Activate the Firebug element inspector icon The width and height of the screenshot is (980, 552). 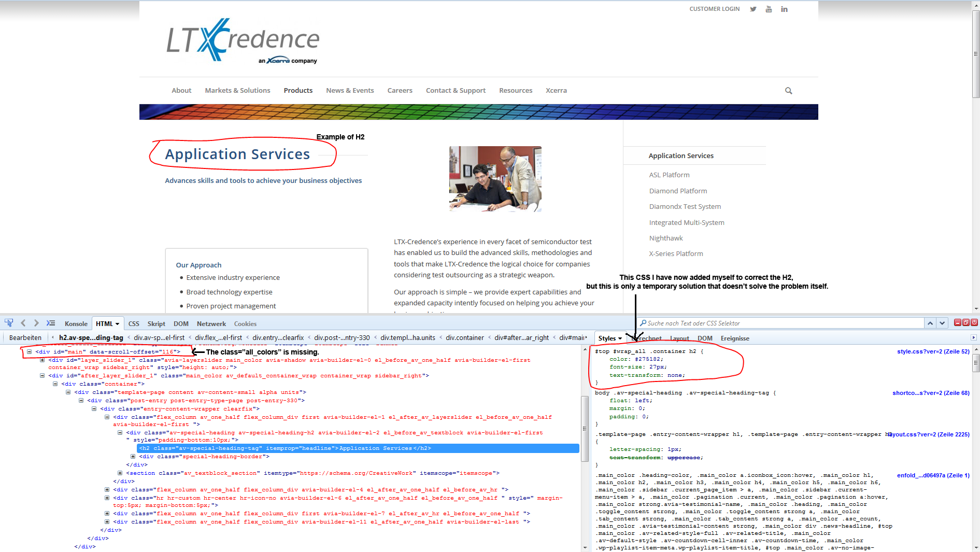pos(9,323)
